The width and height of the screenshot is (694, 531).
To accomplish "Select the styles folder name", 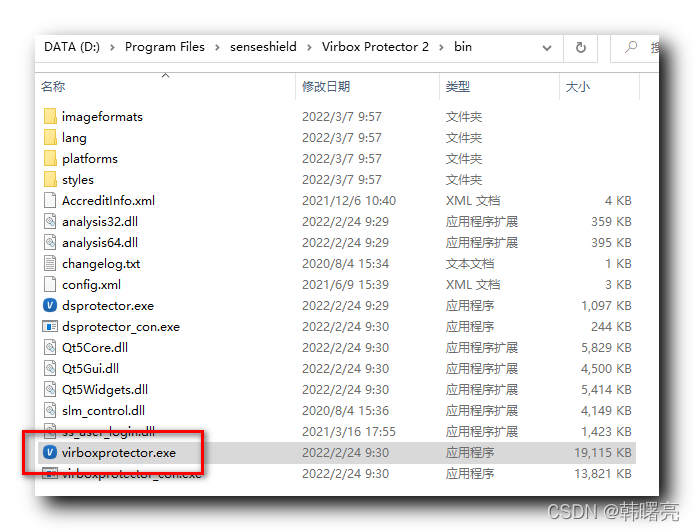I will [78, 180].
